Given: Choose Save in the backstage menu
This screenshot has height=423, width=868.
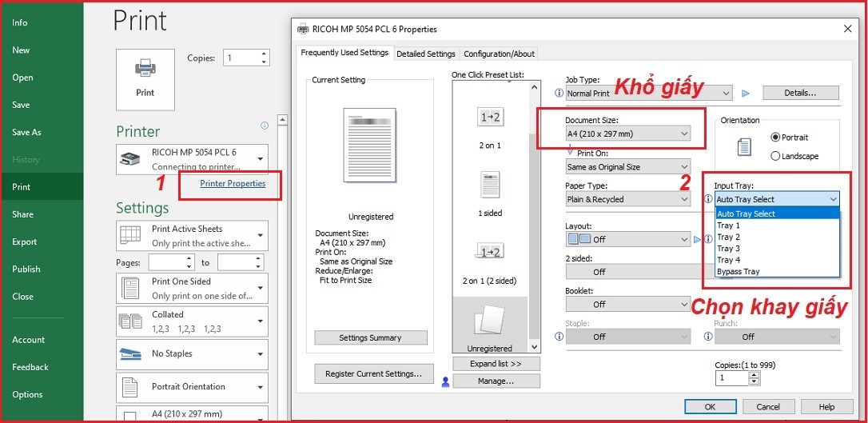Looking at the screenshot, I should [21, 105].
